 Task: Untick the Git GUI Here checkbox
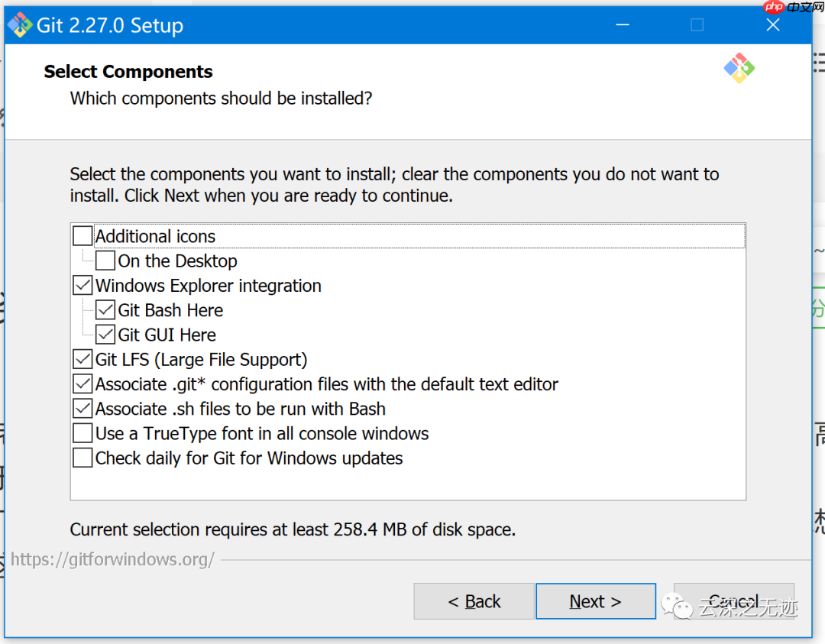[105, 335]
